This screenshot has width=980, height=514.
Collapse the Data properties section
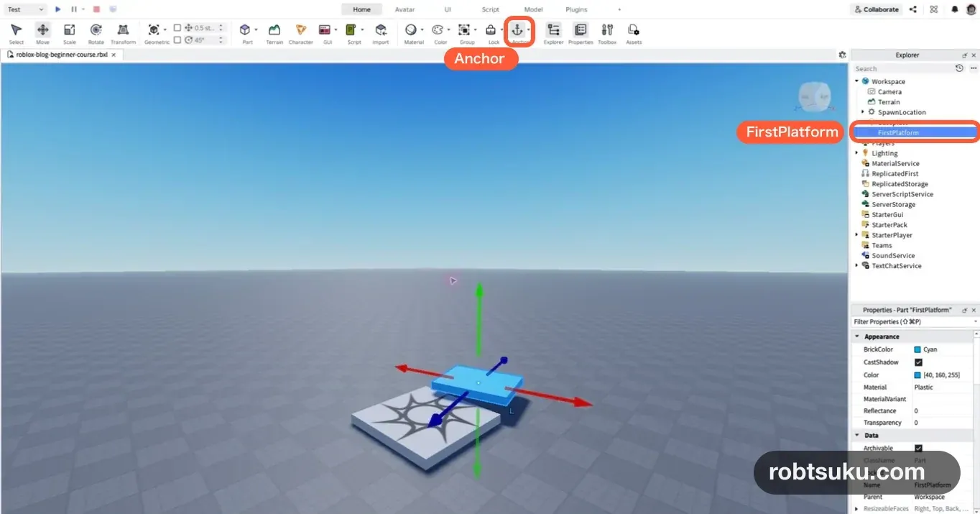pos(857,436)
